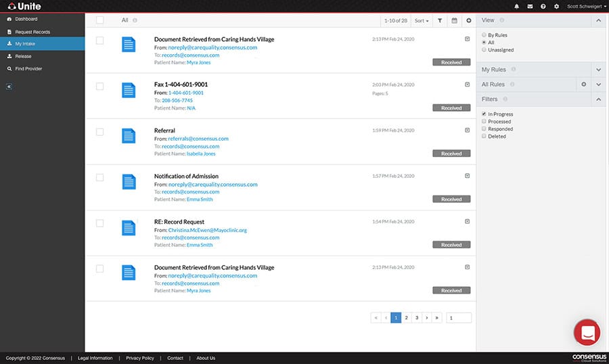Open the chat support bubble
The image size is (609, 364).
click(587, 332)
